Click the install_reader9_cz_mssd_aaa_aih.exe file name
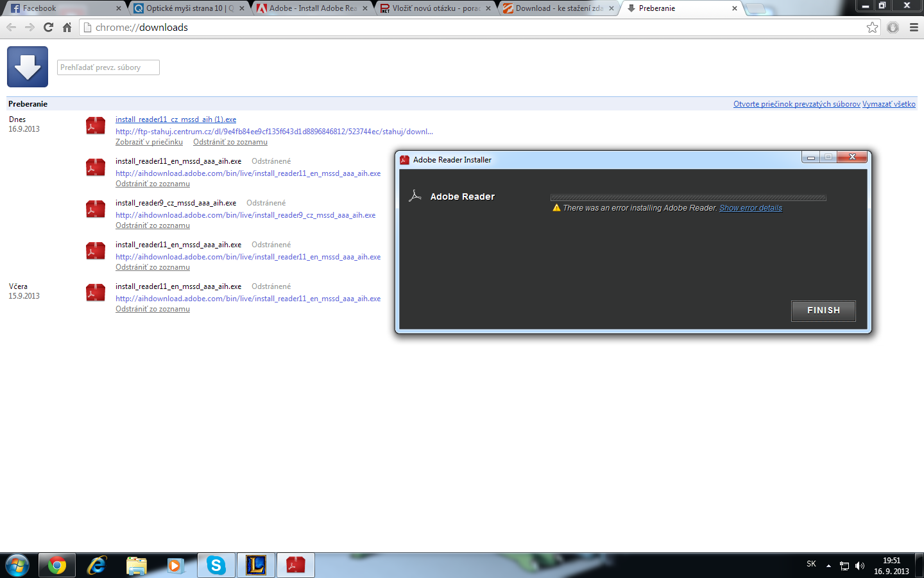Image resolution: width=924 pixels, height=578 pixels. coord(176,203)
